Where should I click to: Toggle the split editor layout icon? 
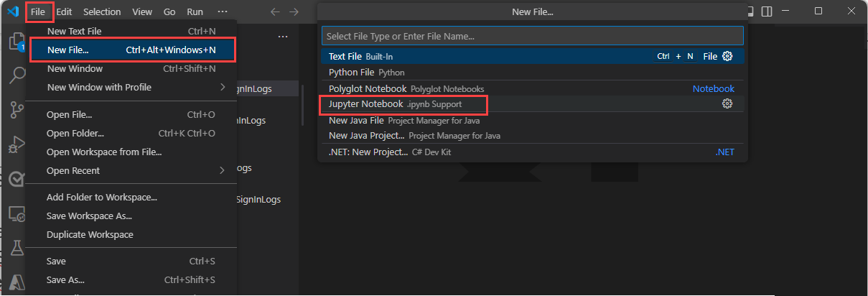(x=767, y=11)
